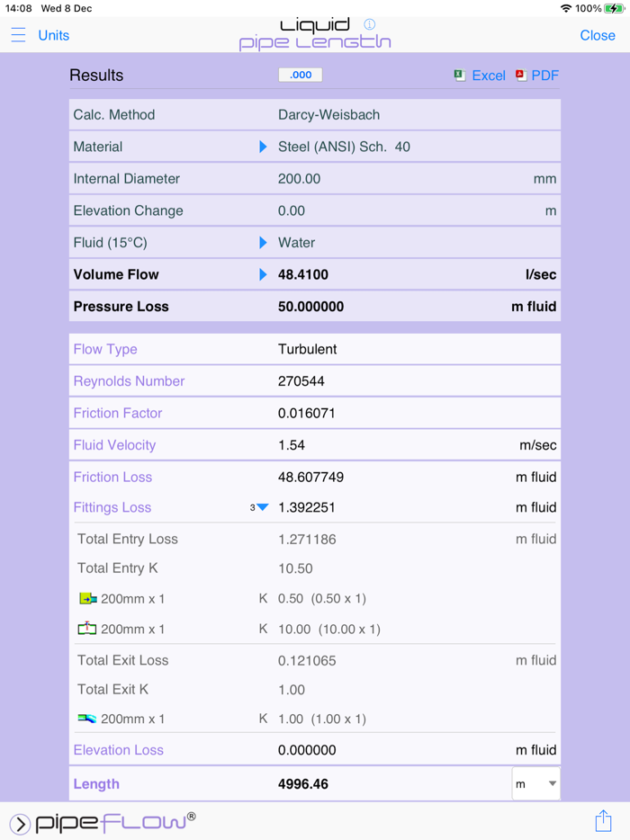Tap the Fluid Velocity label
Viewport: 630px width, 840px height.
tap(114, 445)
